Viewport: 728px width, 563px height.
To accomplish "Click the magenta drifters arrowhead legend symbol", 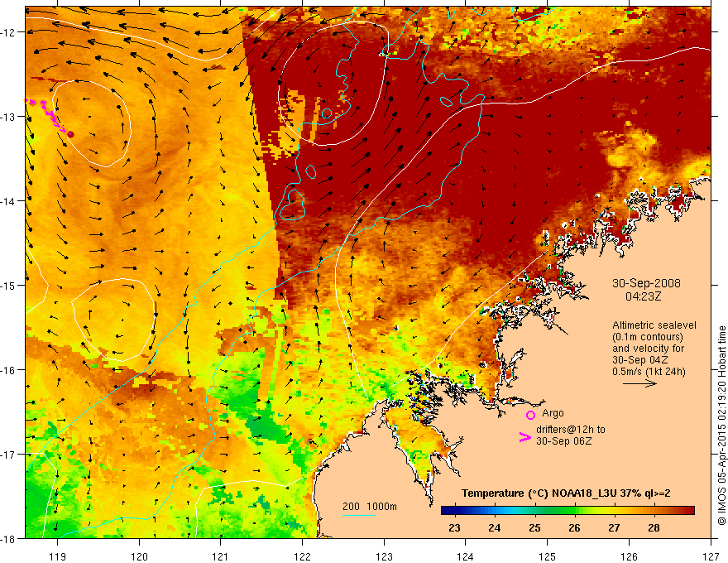I will coord(524,437).
